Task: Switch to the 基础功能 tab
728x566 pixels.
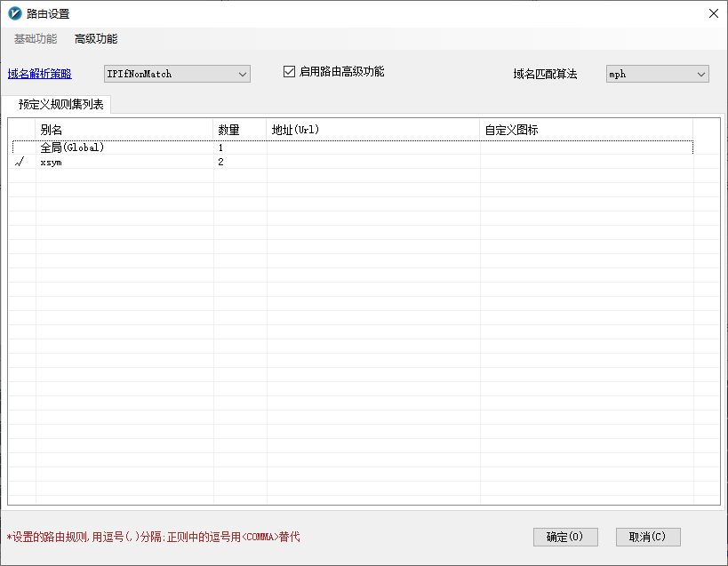Action: (36, 39)
